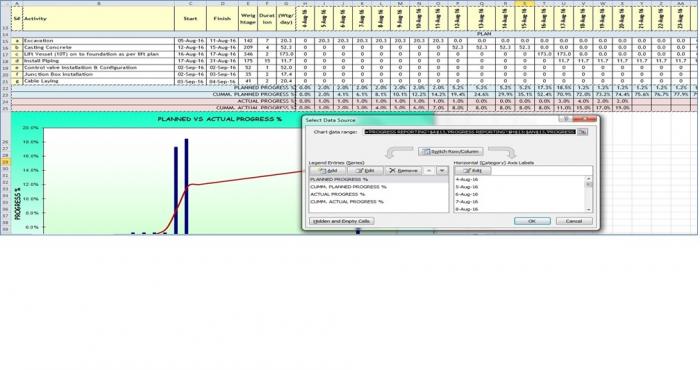The image size is (700, 370).
Task: Click the chart title PLANNED VS ACTUAL PROGRESS %
Action: click(x=220, y=119)
